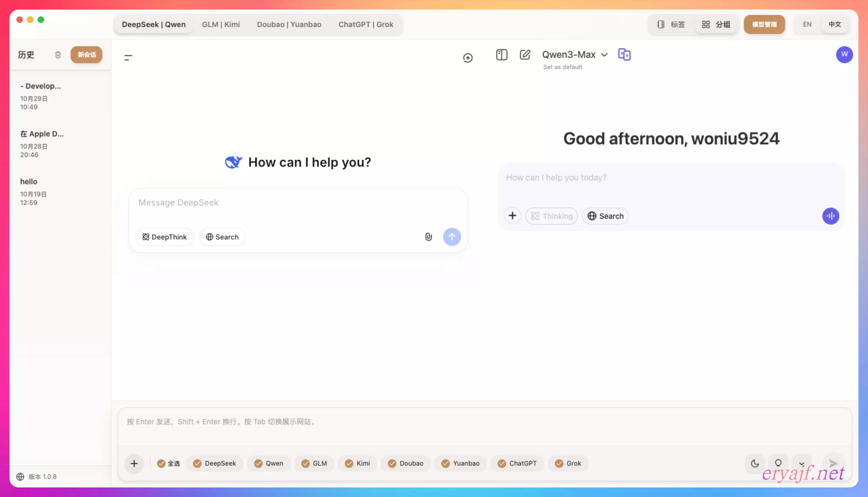868x497 pixels.
Task: Uncheck the DeepSeek model checkbox
Action: (x=197, y=463)
